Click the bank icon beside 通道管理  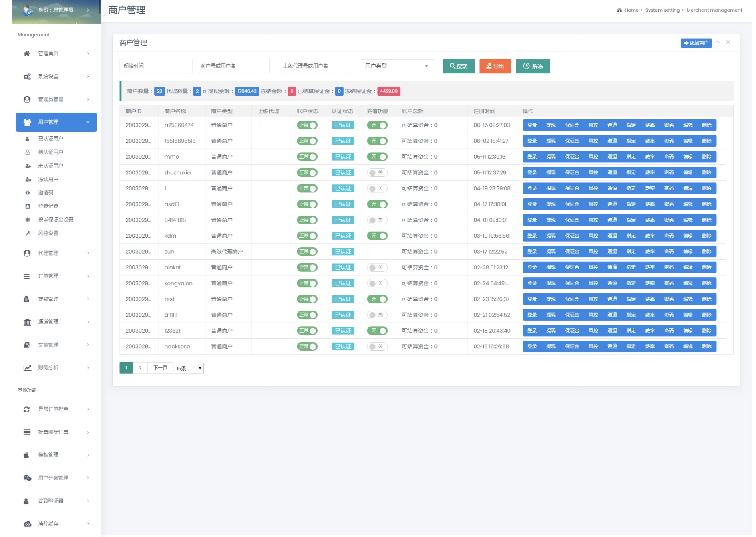pyautogui.click(x=27, y=322)
